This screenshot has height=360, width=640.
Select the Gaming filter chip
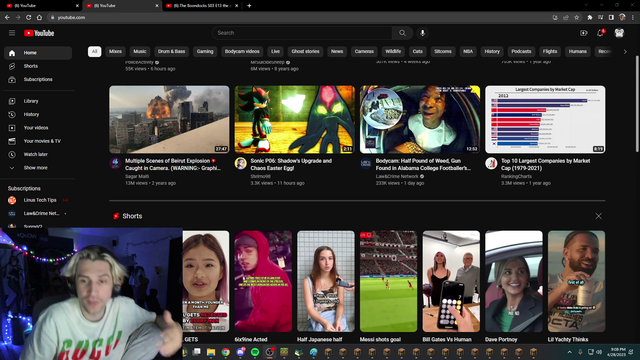[205, 51]
